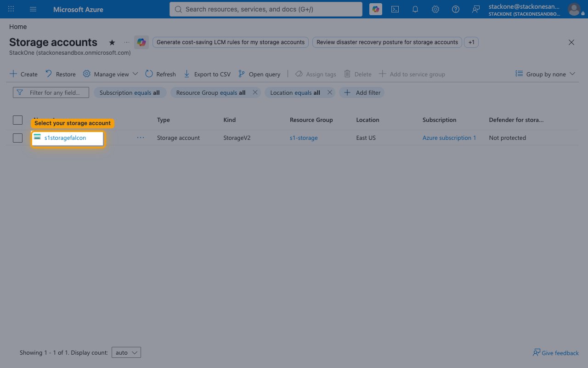Click the Defender for storage column header
The image size is (588, 368).
[x=516, y=120]
